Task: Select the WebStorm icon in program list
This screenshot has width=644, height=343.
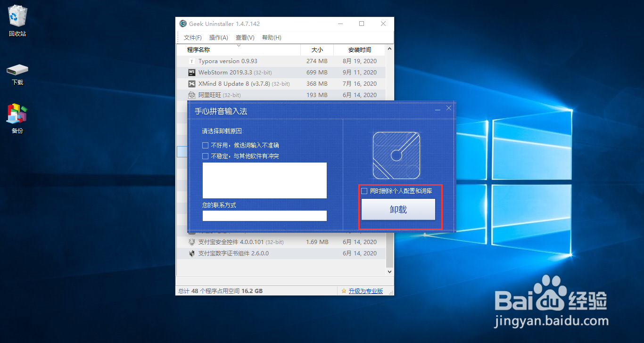Action: tap(191, 73)
